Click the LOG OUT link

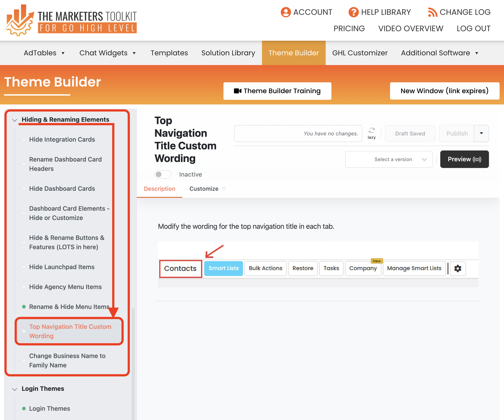pos(473,29)
